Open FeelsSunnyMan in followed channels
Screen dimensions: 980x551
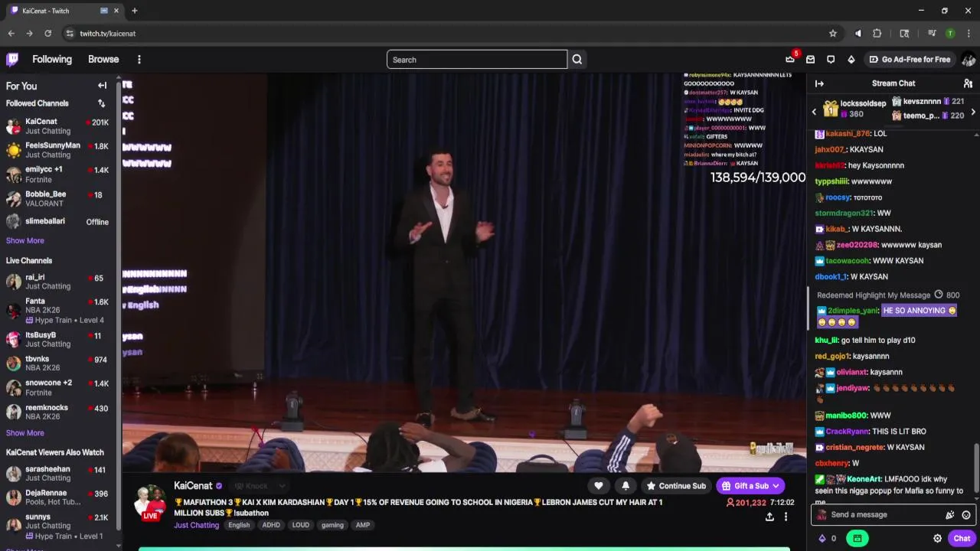coord(57,150)
